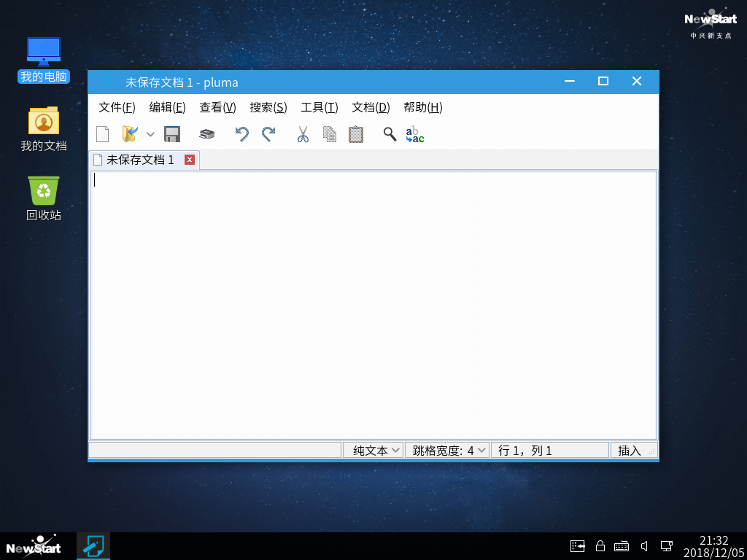This screenshot has width=747, height=560.
Task: Open the 帮助(H) menu
Action: point(423,107)
